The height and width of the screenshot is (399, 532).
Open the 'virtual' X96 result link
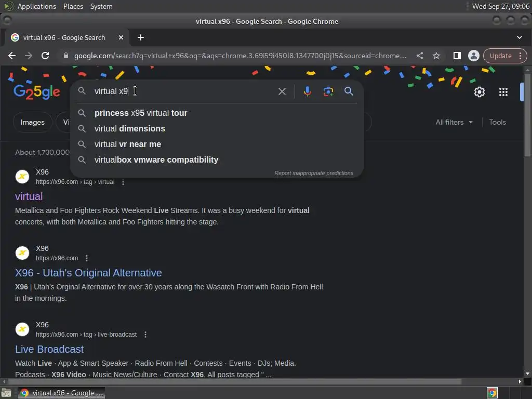(29, 196)
